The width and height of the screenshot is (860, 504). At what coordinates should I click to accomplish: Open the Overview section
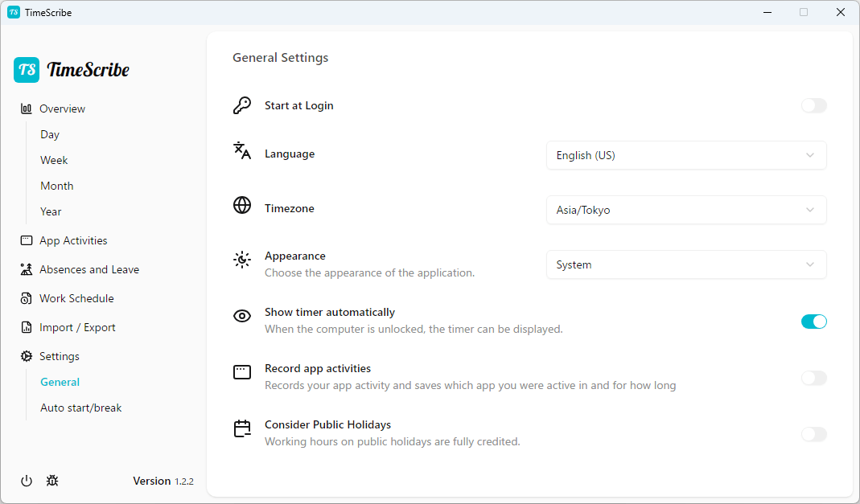pyautogui.click(x=62, y=109)
